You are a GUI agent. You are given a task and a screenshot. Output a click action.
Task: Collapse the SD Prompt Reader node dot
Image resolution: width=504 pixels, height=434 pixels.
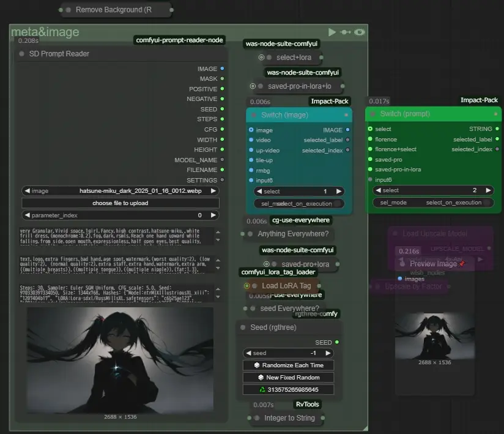(21, 54)
